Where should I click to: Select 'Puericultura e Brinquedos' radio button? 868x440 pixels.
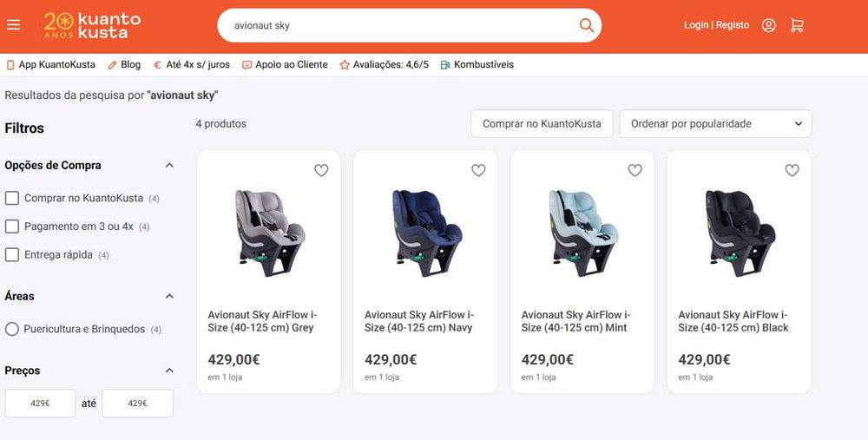[12, 329]
